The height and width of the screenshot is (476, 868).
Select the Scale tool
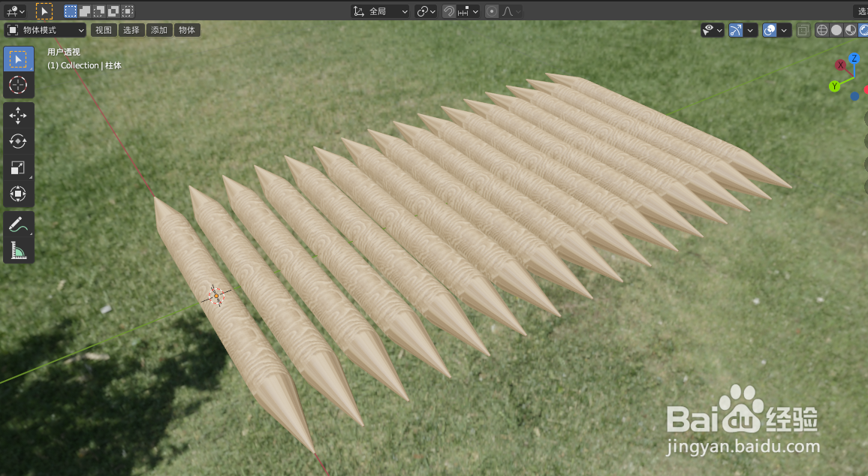tap(18, 167)
